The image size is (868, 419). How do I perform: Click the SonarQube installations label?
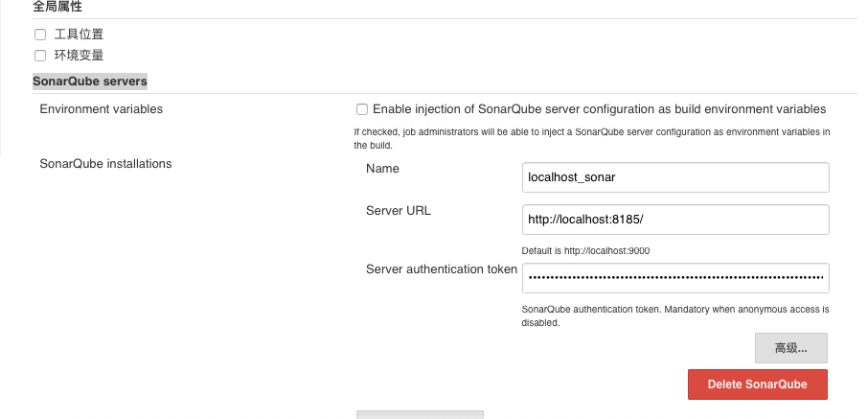pyautogui.click(x=105, y=164)
